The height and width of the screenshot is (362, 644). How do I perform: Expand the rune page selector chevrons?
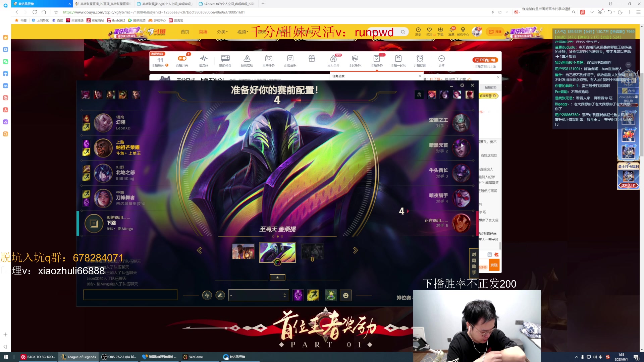coord(284,295)
